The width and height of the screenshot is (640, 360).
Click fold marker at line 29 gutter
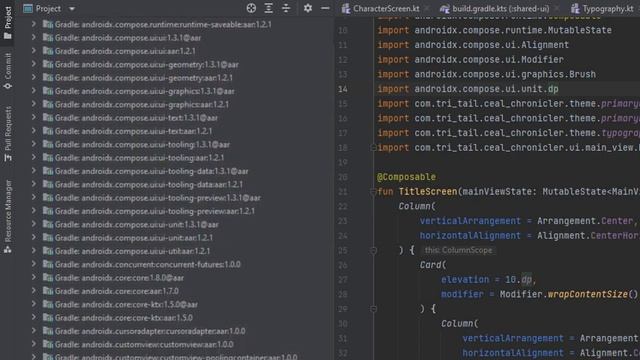pos(373,309)
